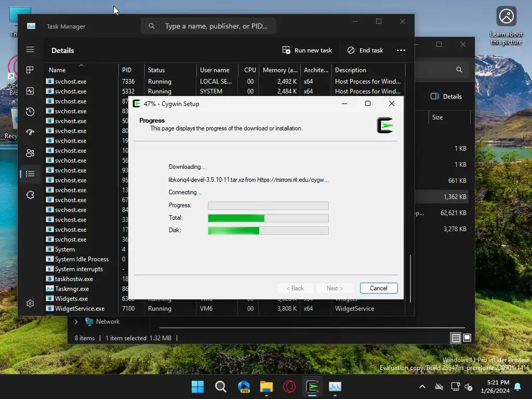532x399 pixels.
Task: Click Run new task button
Action: pyautogui.click(x=307, y=50)
